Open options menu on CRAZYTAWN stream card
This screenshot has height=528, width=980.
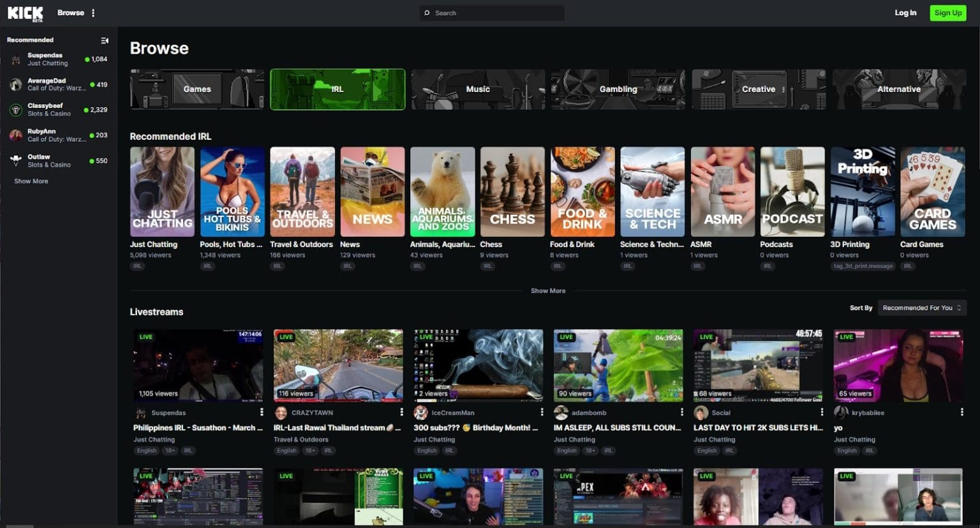pos(401,412)
